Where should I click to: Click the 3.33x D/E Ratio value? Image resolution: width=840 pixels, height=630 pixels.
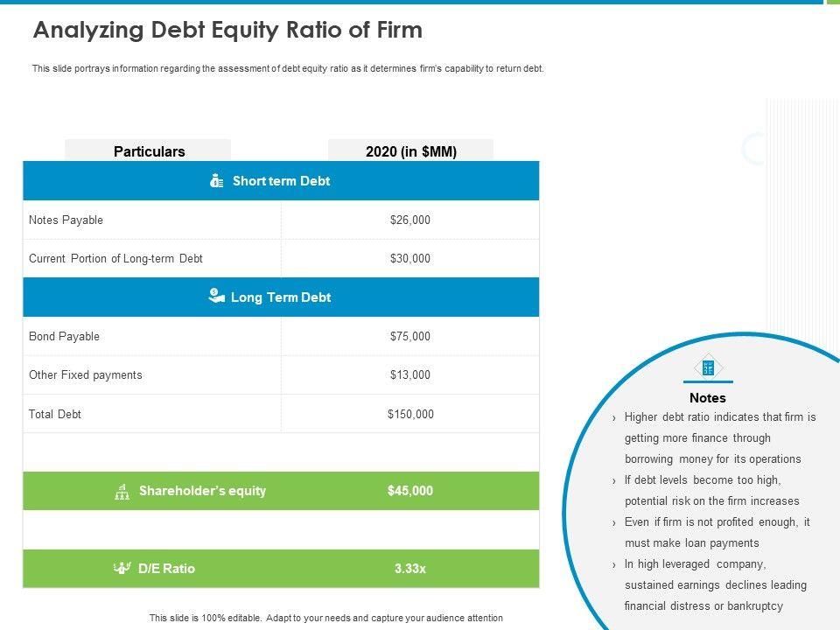coord(410,569)
